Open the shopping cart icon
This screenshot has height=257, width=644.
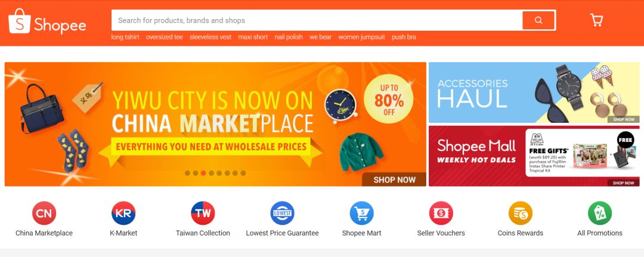pyautogui.click(x=596, y=20)
